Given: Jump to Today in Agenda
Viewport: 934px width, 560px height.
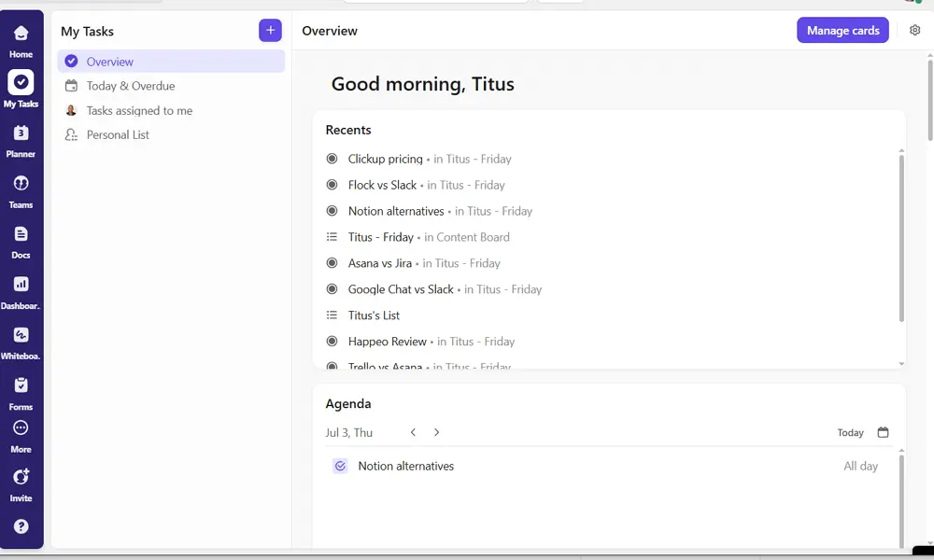Looking at the screenshot, I should pyautogui.click(x=850, y=433).
